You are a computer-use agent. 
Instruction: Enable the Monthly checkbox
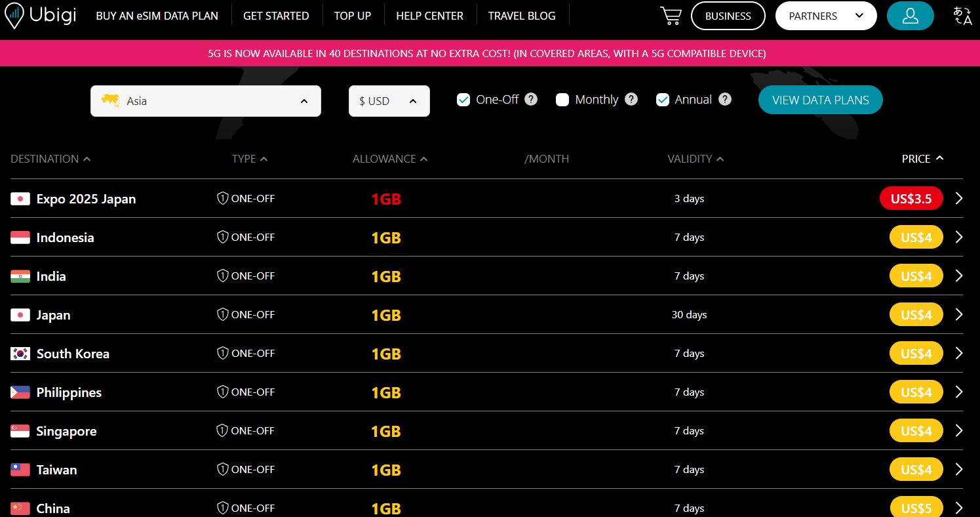click(x=562, y=100)
